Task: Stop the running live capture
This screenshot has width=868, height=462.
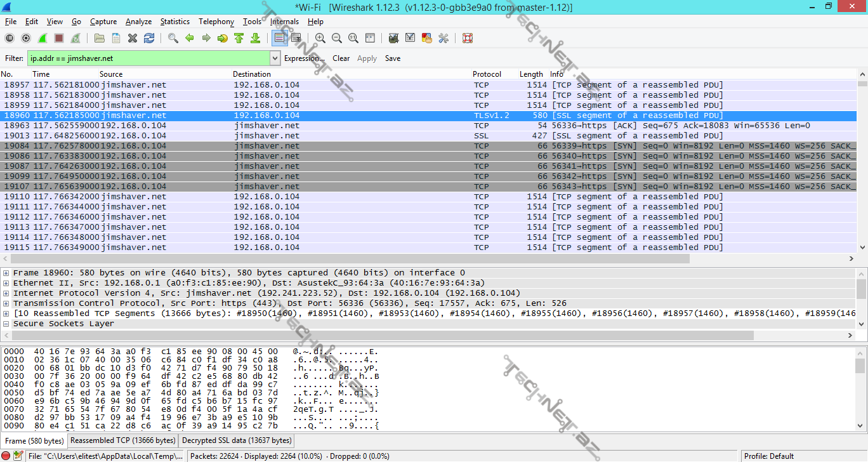Action: tap(59, 38)
